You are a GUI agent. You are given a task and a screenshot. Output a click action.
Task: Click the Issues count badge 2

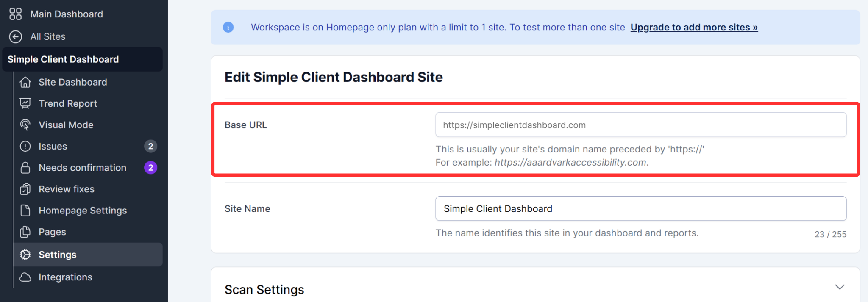pos(150,146)
